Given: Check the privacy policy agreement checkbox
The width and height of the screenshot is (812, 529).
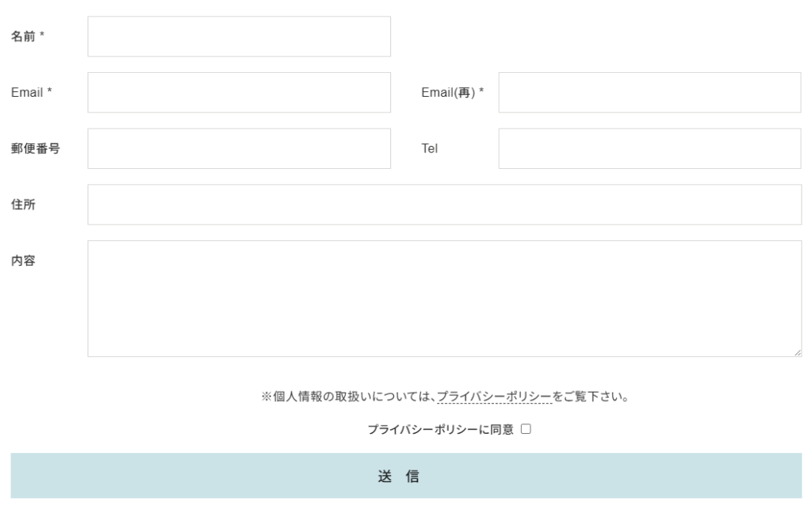Looking at the screenshot, I should [x=525, y=429].
